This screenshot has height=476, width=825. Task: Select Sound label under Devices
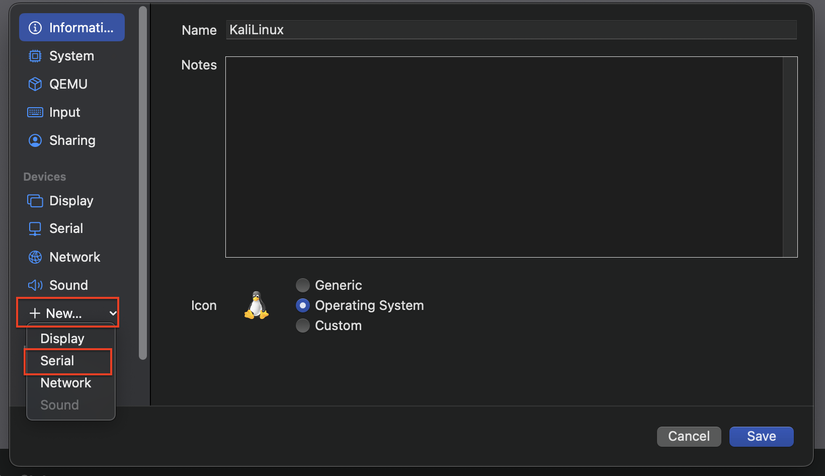pos(68,285)
